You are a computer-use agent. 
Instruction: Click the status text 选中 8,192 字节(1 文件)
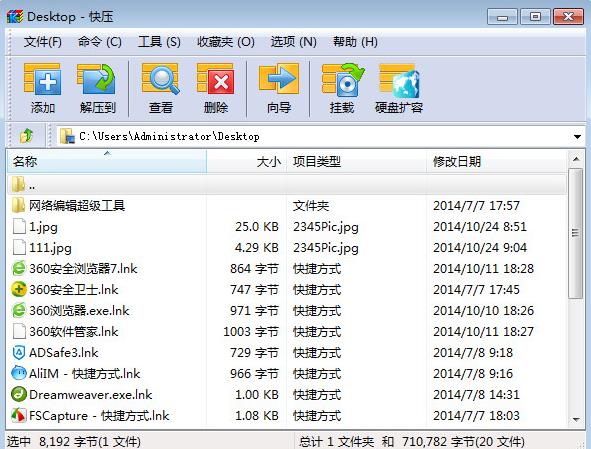tap(74, 441)
